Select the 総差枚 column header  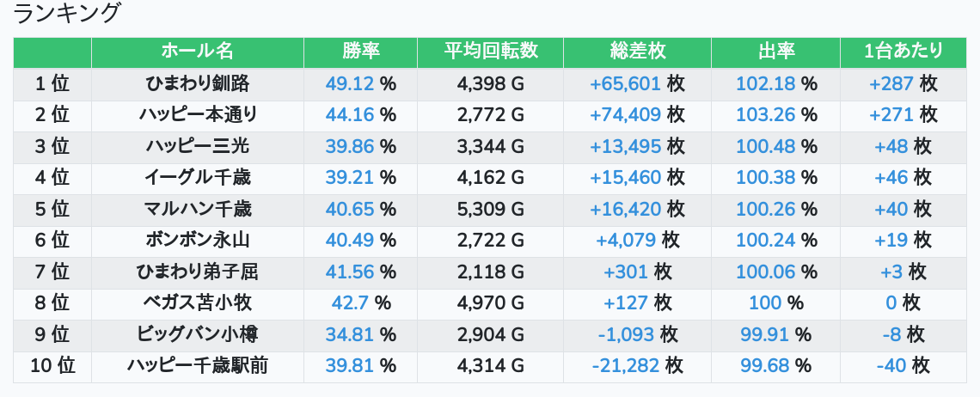(x=638, y=52)
